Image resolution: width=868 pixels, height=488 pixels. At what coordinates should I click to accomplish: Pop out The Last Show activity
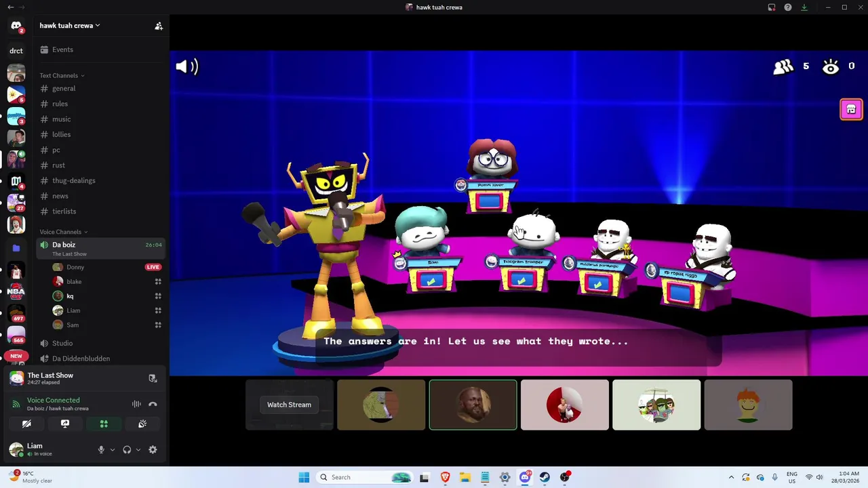point(153,378)
